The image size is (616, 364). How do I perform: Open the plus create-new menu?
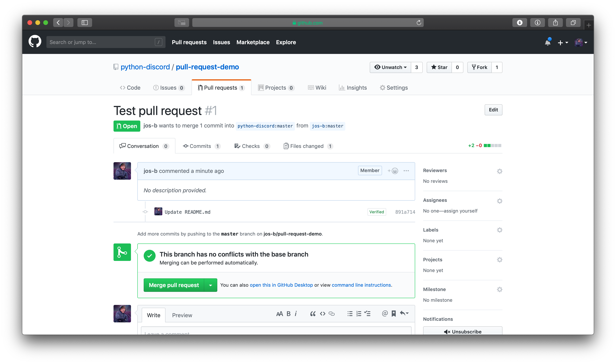pyautogui.click(x=563, y=43)
